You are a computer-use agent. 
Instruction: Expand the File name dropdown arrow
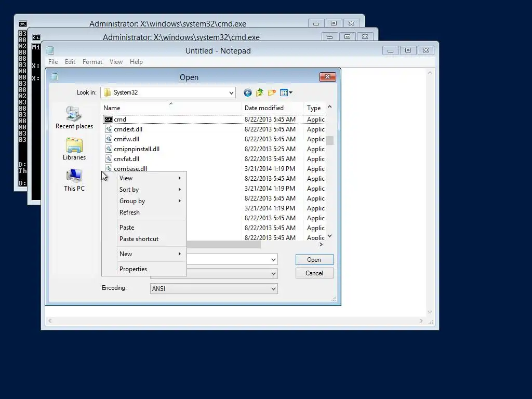click(273, 260)
